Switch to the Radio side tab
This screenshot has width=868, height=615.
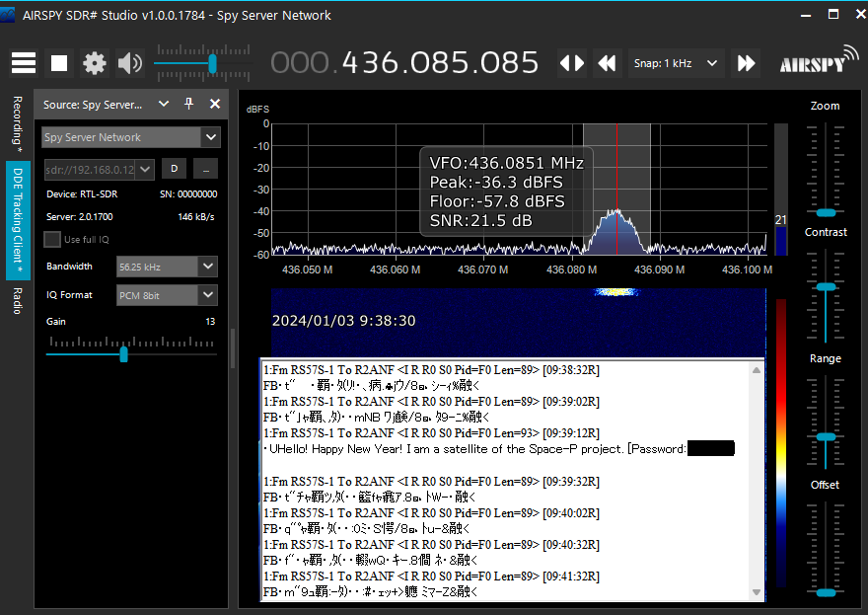(x=18, y=301)
